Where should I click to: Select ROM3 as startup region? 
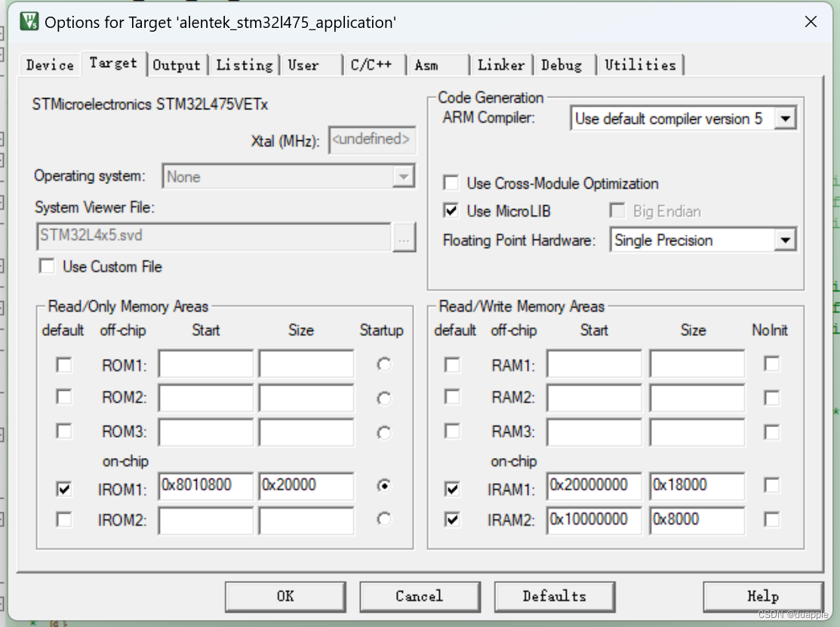tap(383, 432)
